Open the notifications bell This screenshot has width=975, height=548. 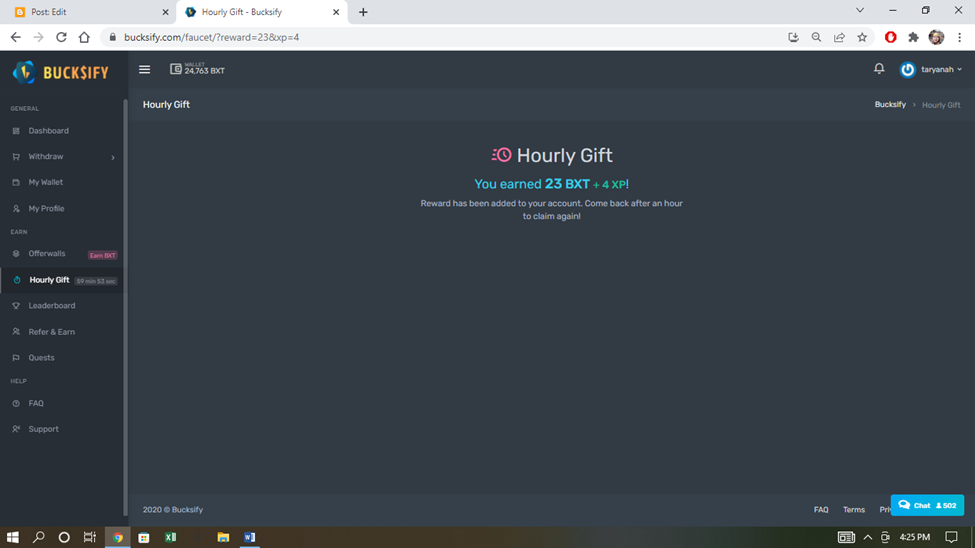[x=879, y=69]
